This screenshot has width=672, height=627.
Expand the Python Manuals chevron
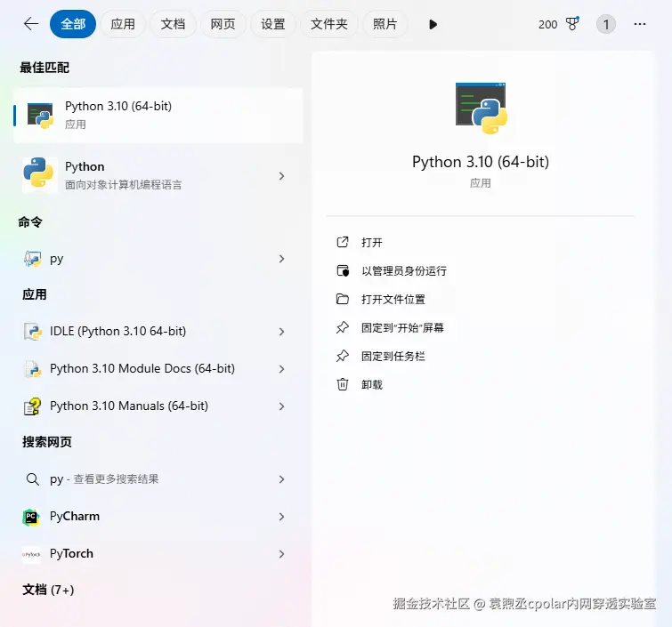point(281,406)
